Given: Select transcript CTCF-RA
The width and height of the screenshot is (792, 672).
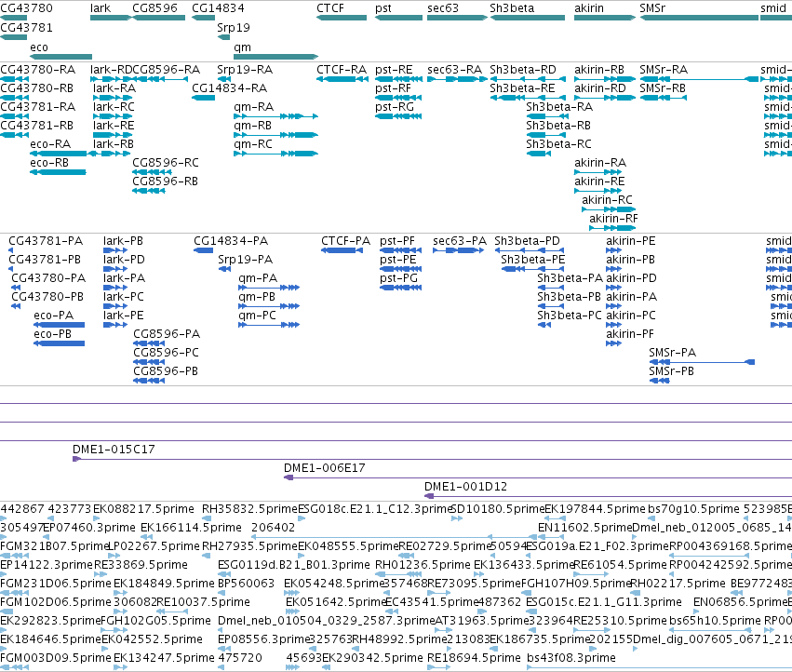Looking at the screenshot, I should [342, 70].
